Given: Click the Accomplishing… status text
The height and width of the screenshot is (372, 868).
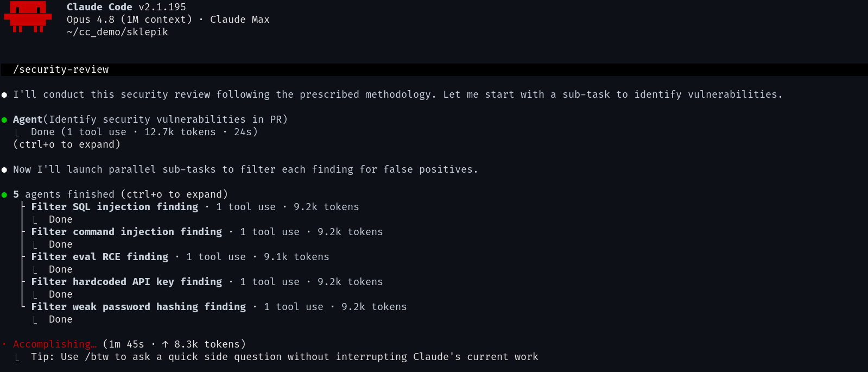Looking at the screenshot, I should (55, 344).
